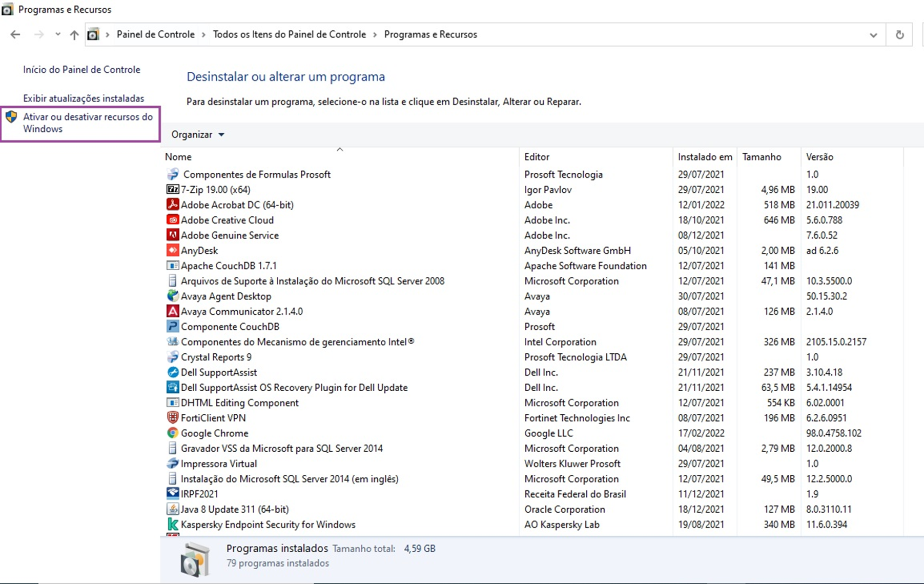Image resolution: width=924 pixels, height=584 pixels.
Task: Click the Crystal Reports 9 icon
Action: coord(173,357)
